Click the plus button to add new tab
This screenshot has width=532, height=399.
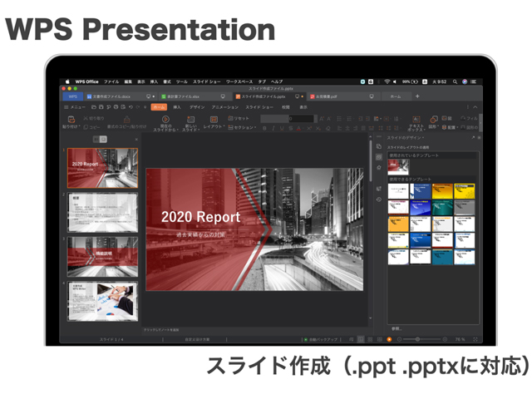coord(417,96)
